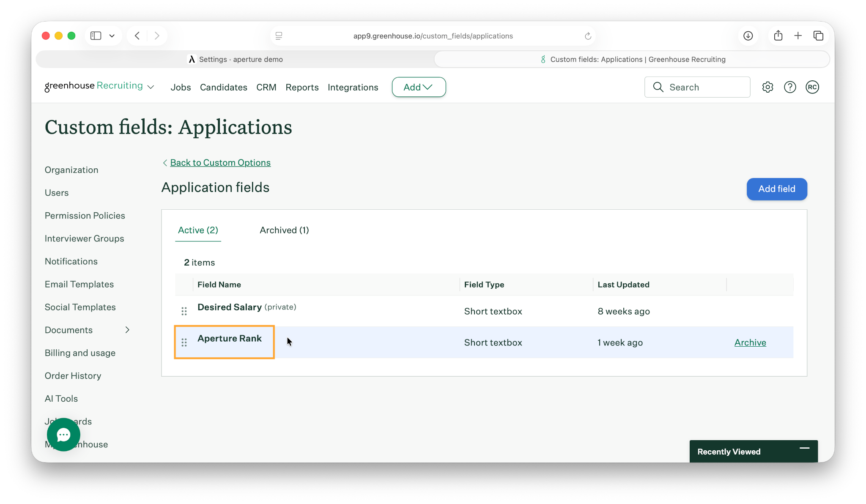The width and height of the screenshot is (866, 504).
Task: Switch to the Active (2) tab
Action: (x=198, y=230)
